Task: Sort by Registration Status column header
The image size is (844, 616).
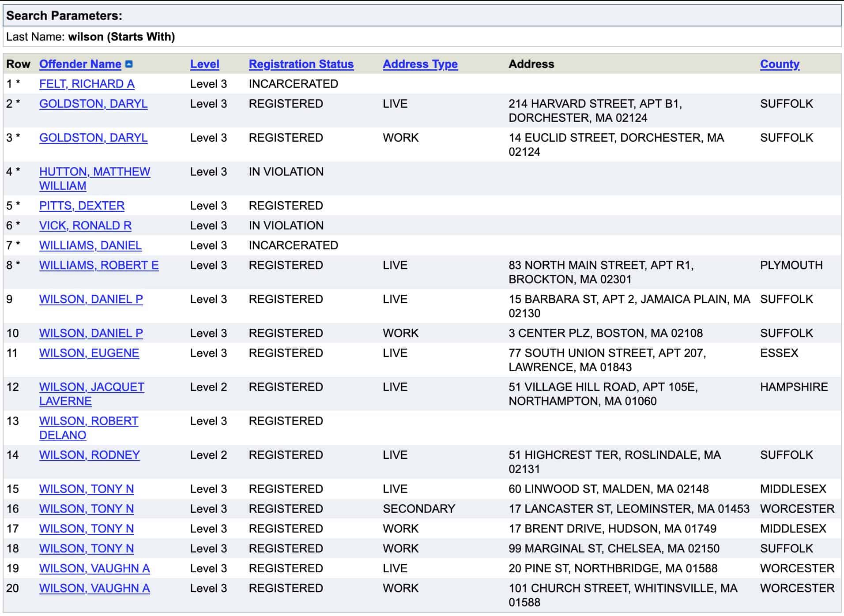Action: 301,64
